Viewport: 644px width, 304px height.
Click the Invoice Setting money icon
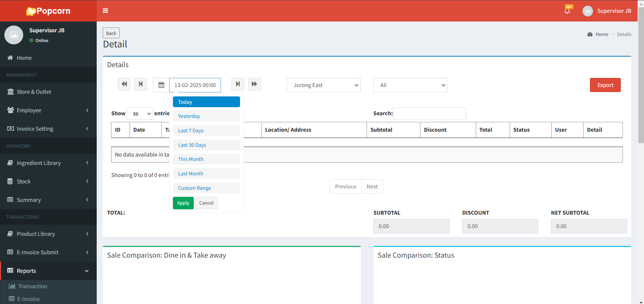click(10, 129)
